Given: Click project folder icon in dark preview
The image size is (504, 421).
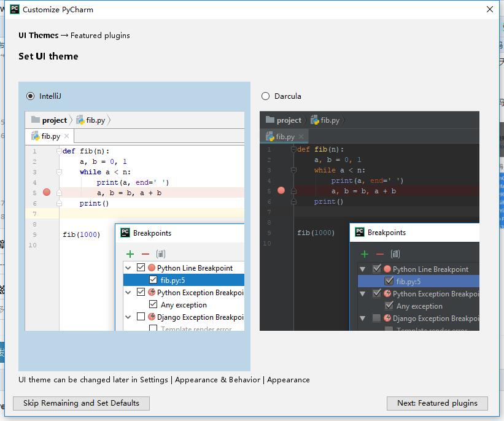Looking at the screenshot, I should (270, 120).
